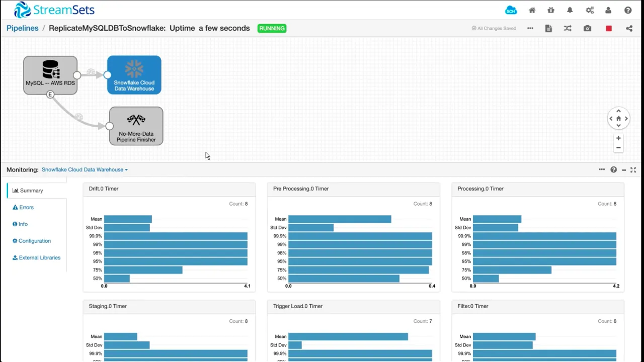Click the 75% bar in Pre Processing.0 Timer

point(359,270)
